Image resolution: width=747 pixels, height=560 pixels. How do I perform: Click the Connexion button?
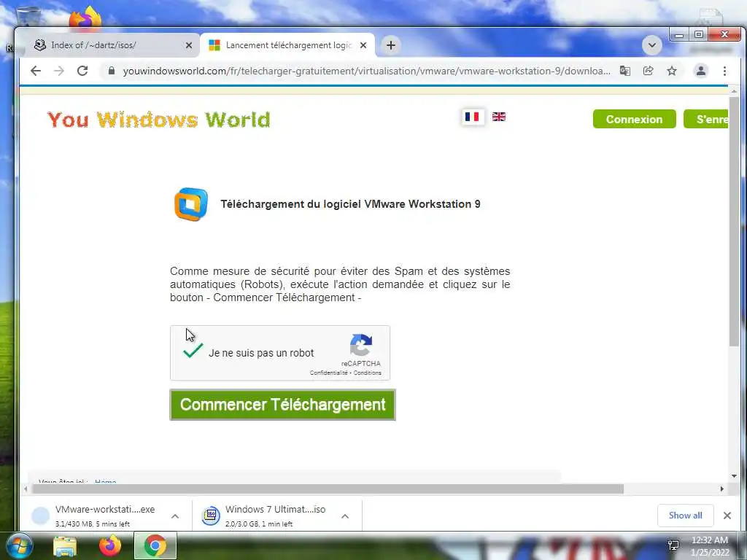[634, 119]
